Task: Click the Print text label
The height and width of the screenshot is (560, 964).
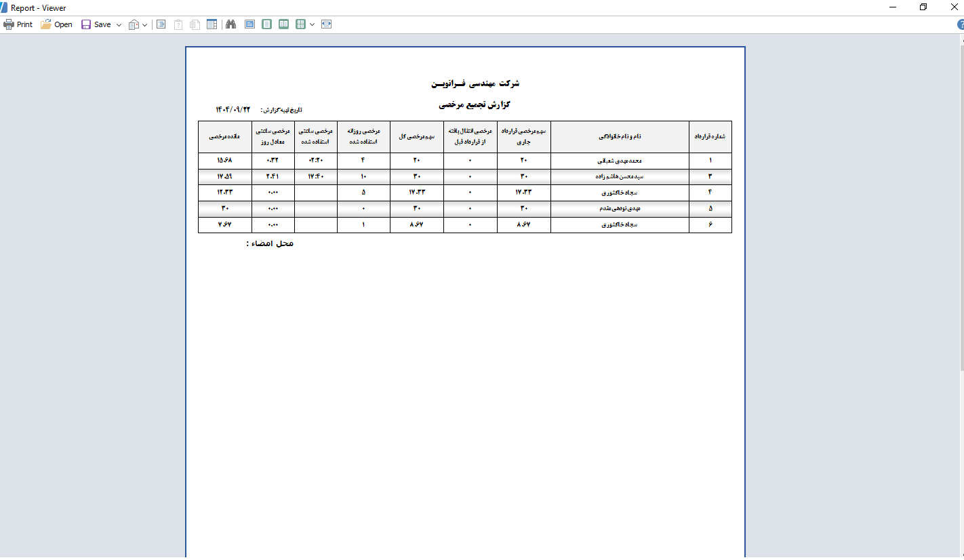Action: (x=24, y=24)
